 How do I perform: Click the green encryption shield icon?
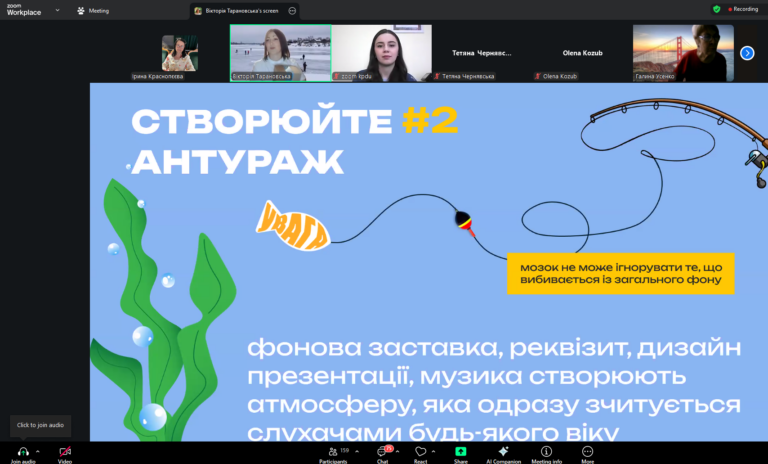717,9
